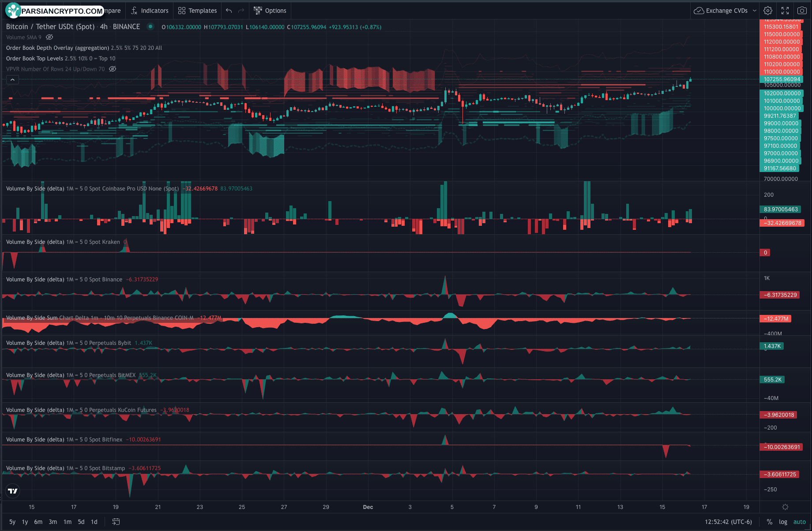Open time axis settings gear
Viewport: 812px width, 531px height.
pyautogui.click(x=785, y=507)
